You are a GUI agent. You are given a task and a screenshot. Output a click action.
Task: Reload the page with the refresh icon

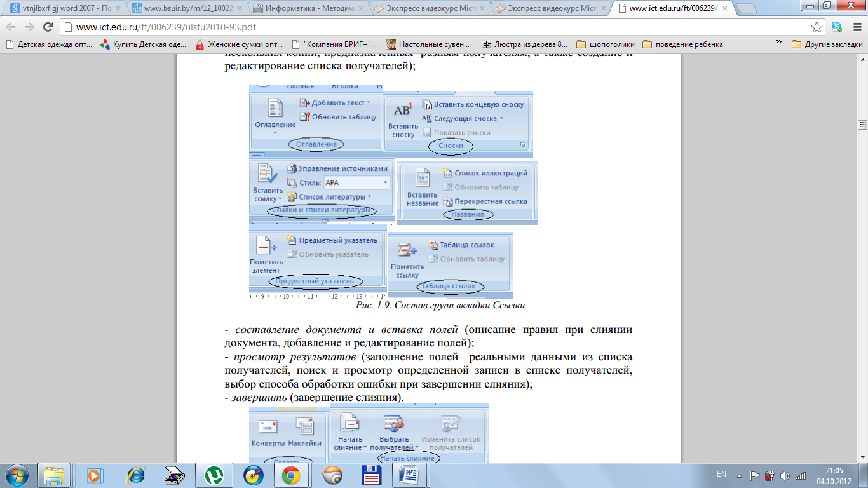48,27
